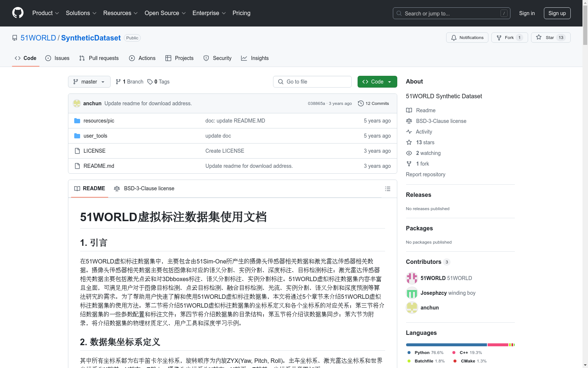
Task: Open the GitHub homepage logo
Action: click(x=18, y=13)
